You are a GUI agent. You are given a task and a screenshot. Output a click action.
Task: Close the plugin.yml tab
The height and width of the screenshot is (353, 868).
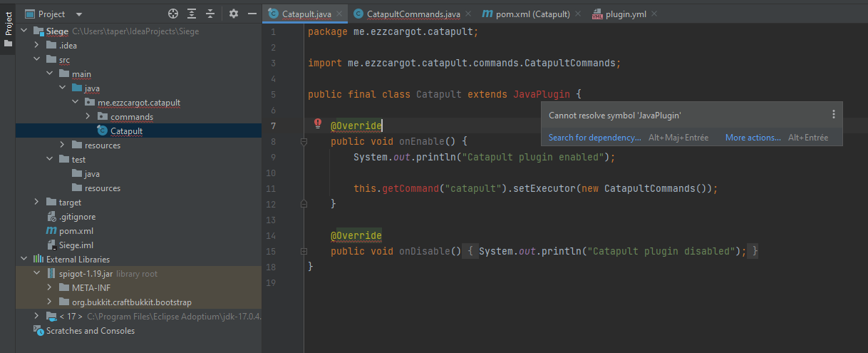654,14
